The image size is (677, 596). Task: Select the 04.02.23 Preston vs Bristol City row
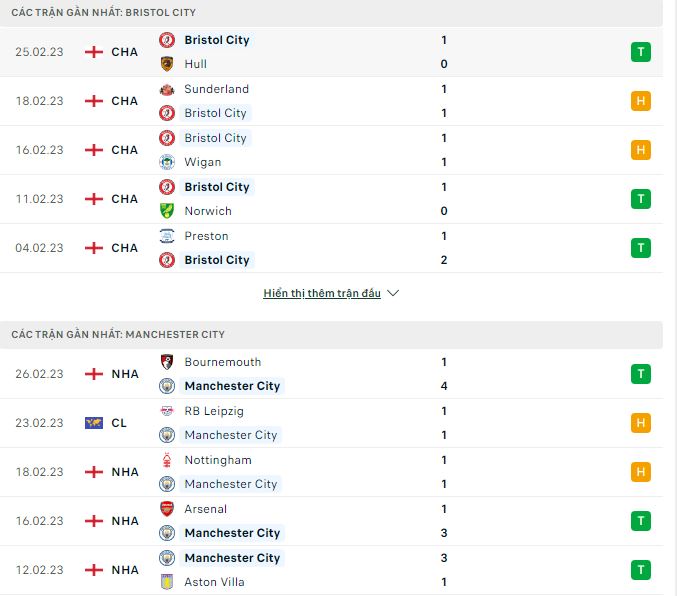click(x=332, y=248)
